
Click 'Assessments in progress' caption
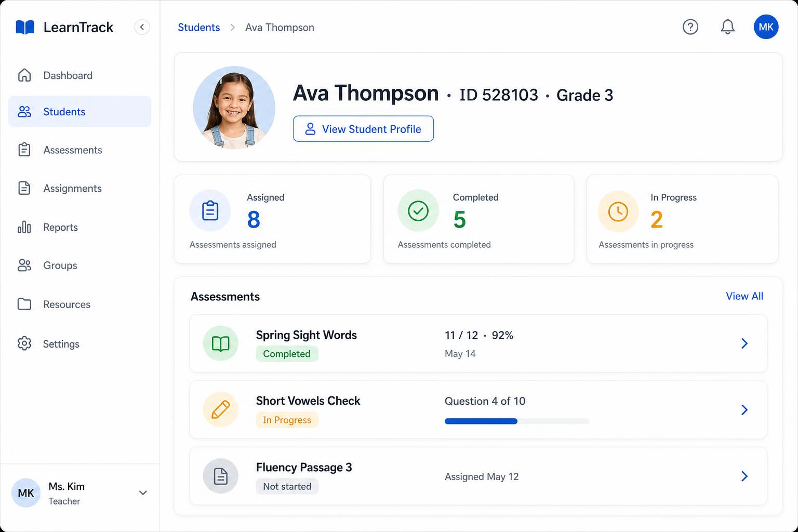[x=646, y=245]
